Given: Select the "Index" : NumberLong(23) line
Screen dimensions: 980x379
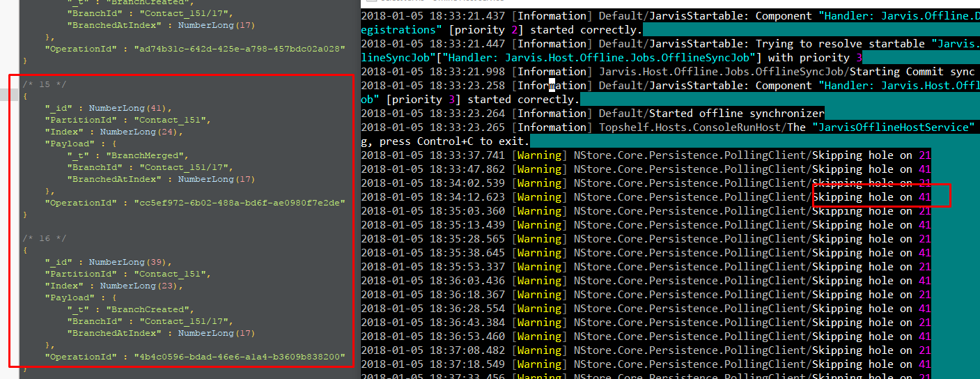Looking at the screenshot, I should 114,286.
